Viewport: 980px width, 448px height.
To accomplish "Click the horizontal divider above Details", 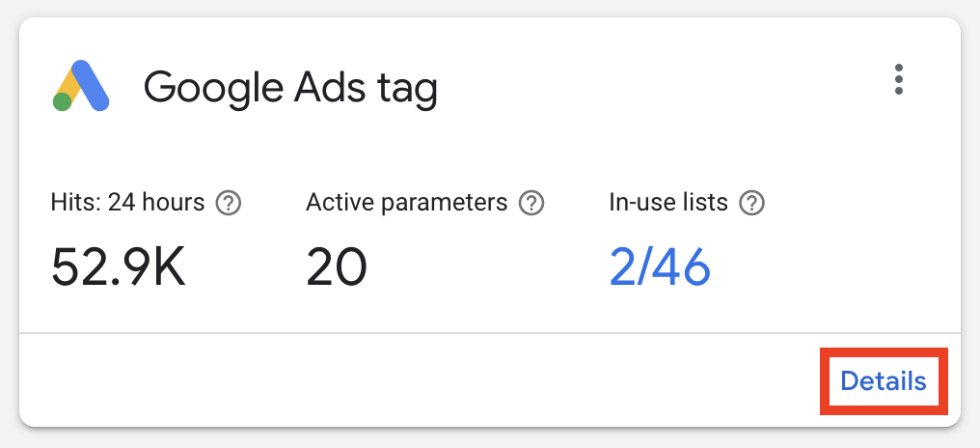I will pyautogui.click(x=490, y=333).
